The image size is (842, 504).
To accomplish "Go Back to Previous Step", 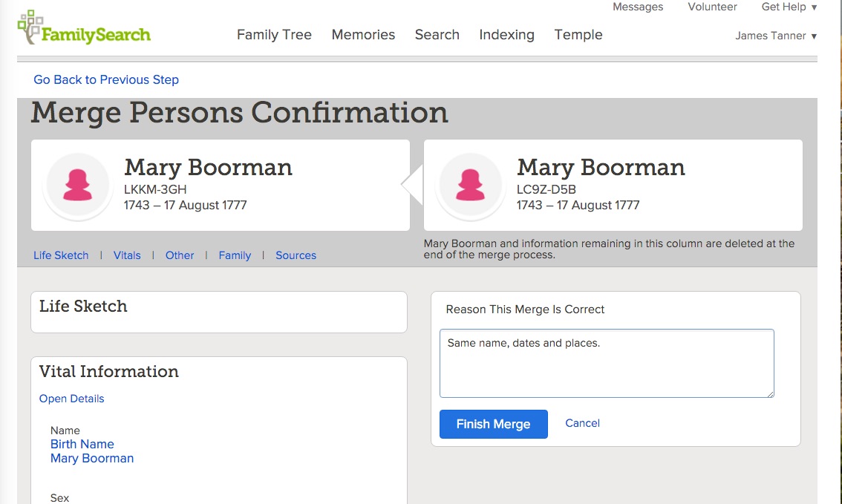I will (106, 79).
